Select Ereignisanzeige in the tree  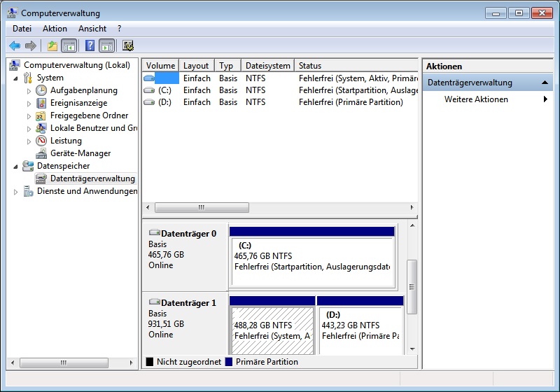pos(78,103)
